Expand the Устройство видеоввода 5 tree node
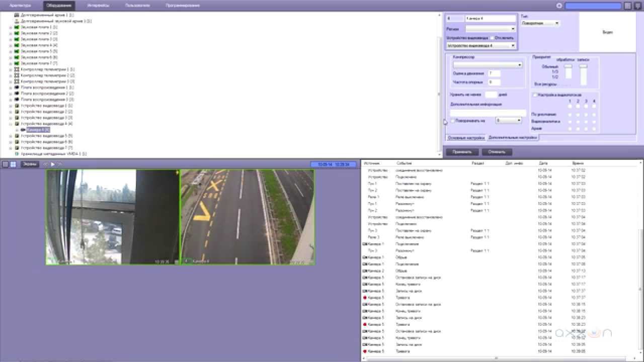Viewport: 644px width, 362px height. point(11,136)
